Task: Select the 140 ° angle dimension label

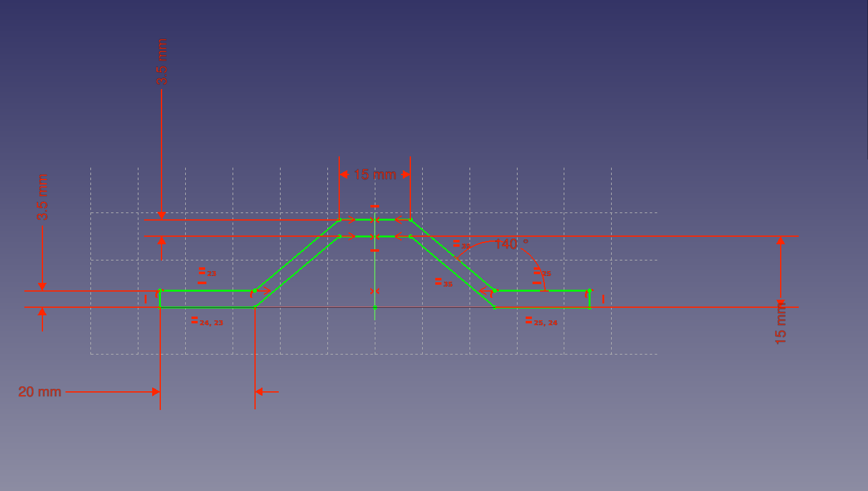Action: point(511,244)
